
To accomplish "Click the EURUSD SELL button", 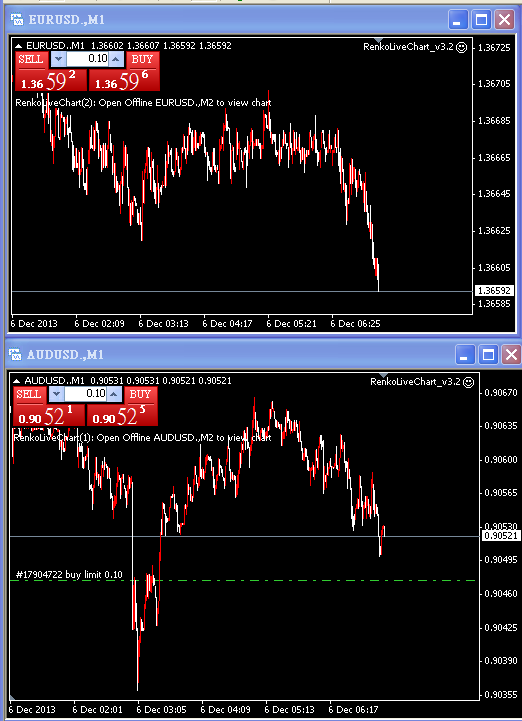I will coord(31,59).
